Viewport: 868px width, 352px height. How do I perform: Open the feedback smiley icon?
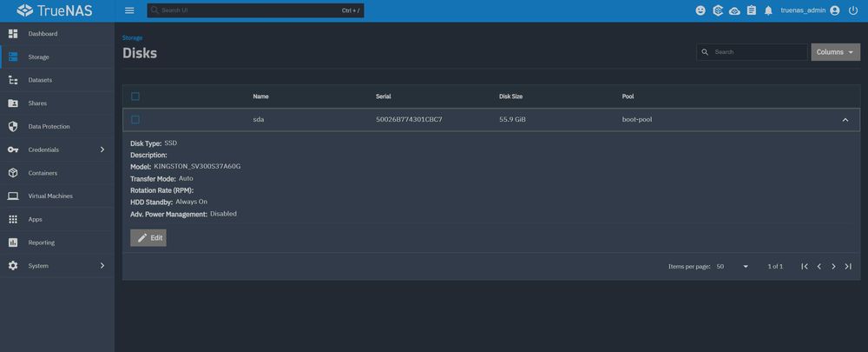pyautogui.click(x=700, y=10)
